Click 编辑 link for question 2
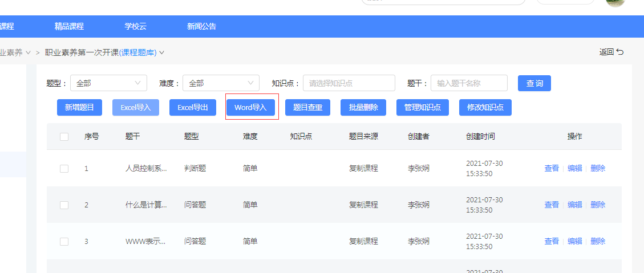This screenshot has width=644, height=273. click(x=574, y=205)
